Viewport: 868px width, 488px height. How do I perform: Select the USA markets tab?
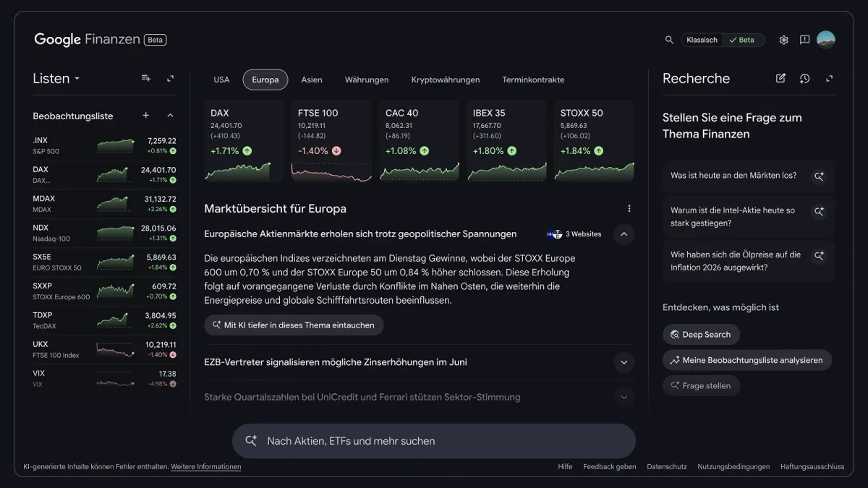(221, 80)
